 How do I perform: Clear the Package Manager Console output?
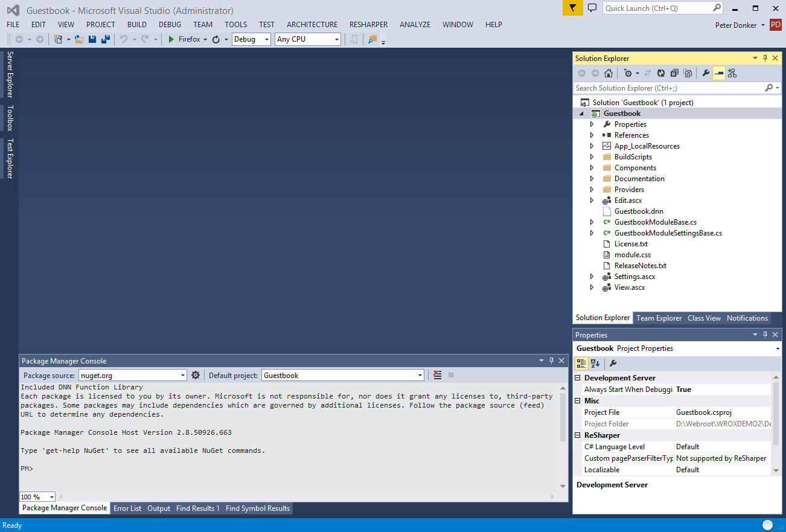(x=438, y=375)
